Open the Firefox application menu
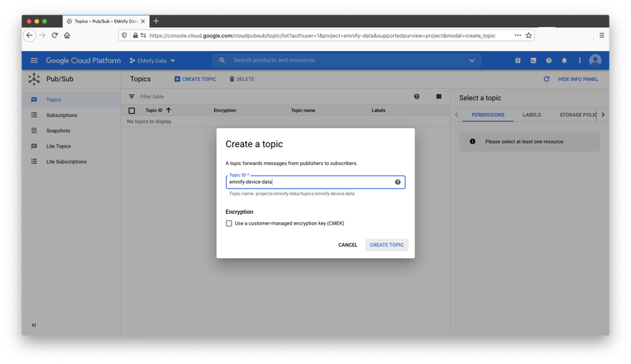This screenshot has height=364, width=631. pyautogui.click(x=601, y=35)
